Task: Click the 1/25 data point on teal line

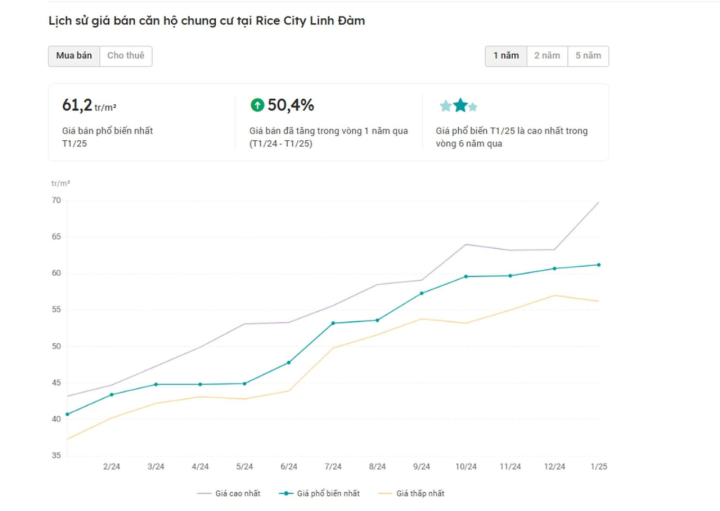Action: [598, 265]
